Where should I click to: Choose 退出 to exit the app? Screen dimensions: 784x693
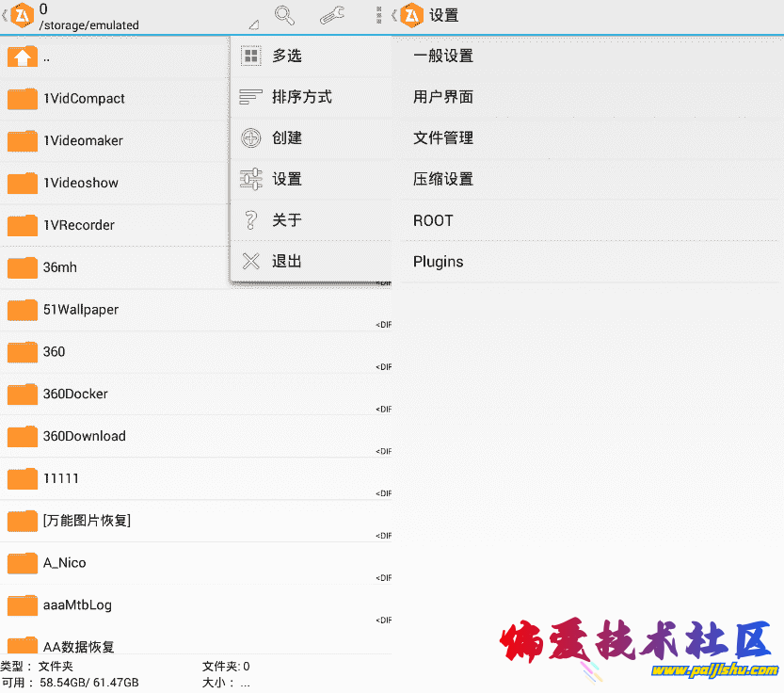click(x=287, y=261)
